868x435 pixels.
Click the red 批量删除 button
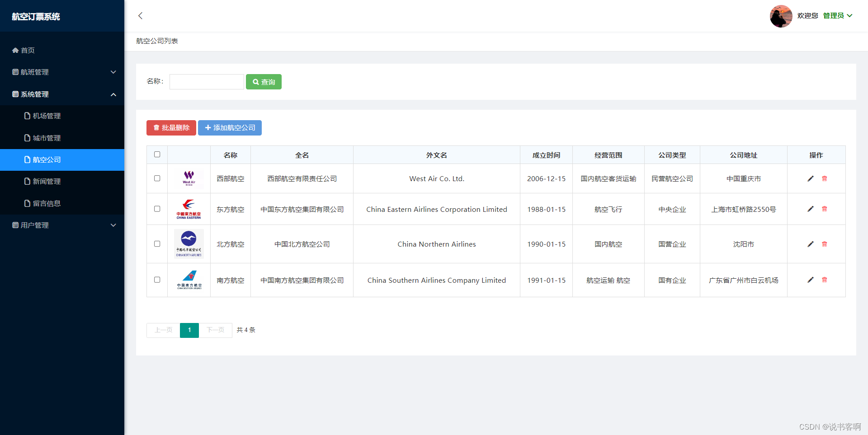pyautogui.click(x=171, y=128)
